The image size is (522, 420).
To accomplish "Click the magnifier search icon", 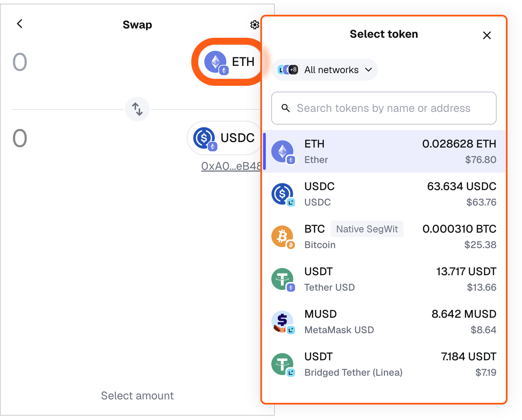I will (285, 108).
